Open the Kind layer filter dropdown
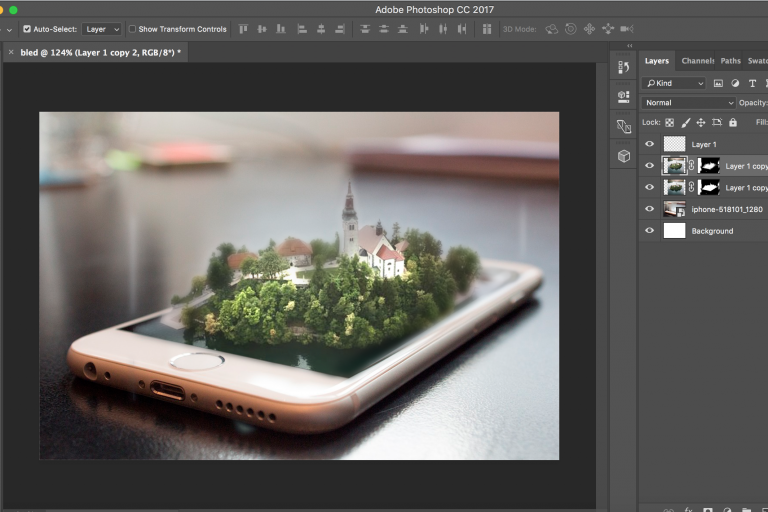Screen dimensions: 768x512 (x=675, y=83)
